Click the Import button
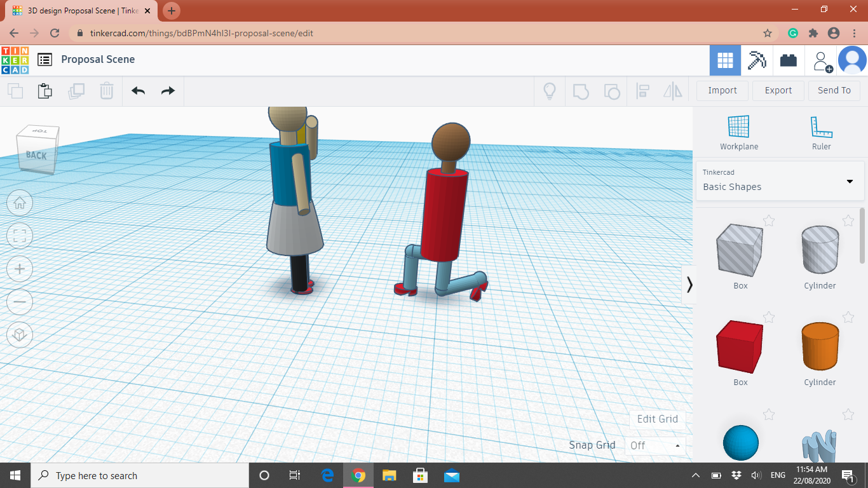 tap(722, 90)
